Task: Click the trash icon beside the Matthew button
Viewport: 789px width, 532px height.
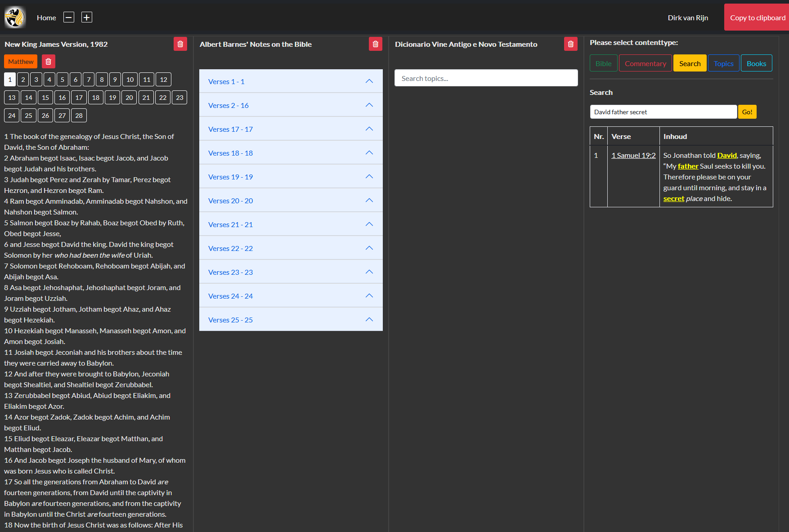Action: [49, 62]
